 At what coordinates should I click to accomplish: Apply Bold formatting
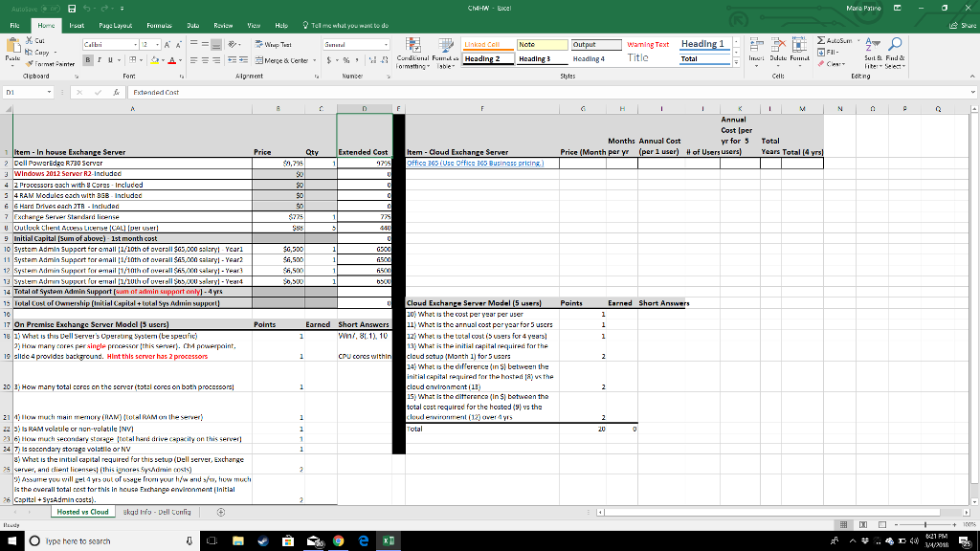tap(87, 58)
